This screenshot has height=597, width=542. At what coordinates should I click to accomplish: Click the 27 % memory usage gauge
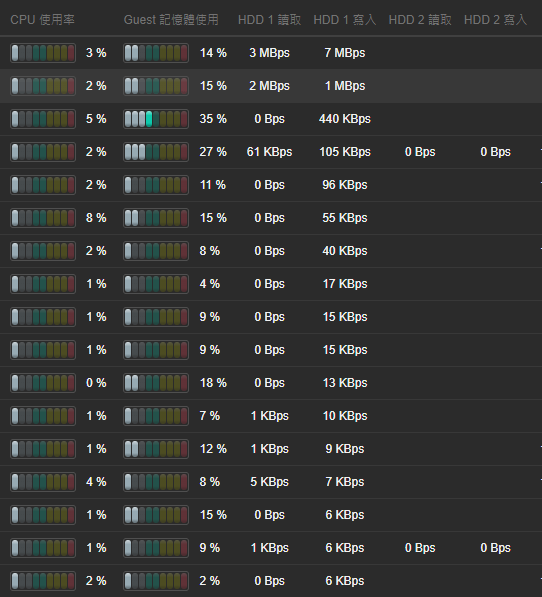[x=156, y=152]
